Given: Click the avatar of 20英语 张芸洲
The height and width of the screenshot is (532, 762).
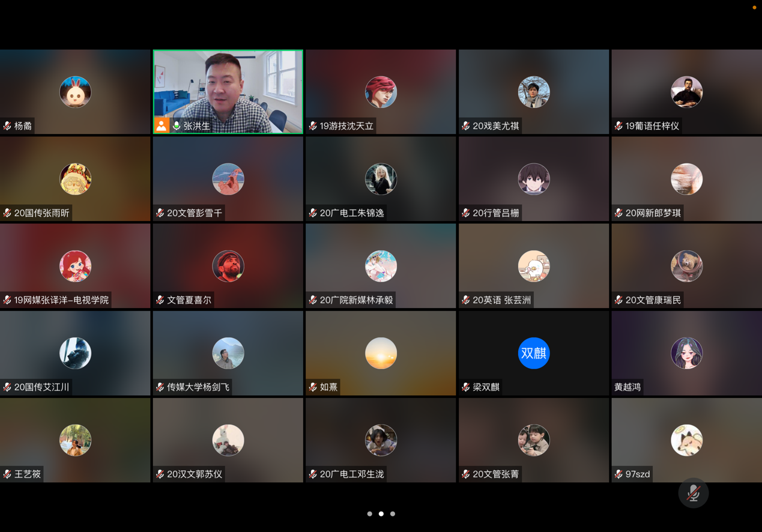Looking at the screenshot, I should point(533,266).
